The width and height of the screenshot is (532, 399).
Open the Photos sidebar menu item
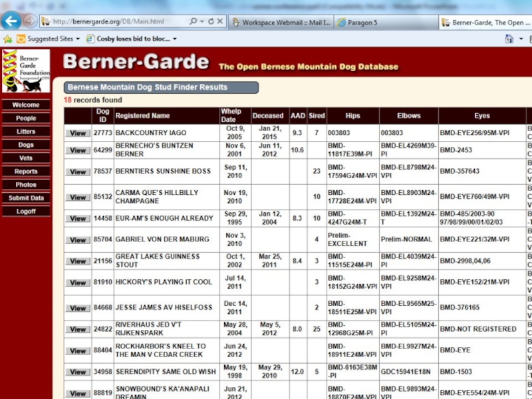click(26, 185)
